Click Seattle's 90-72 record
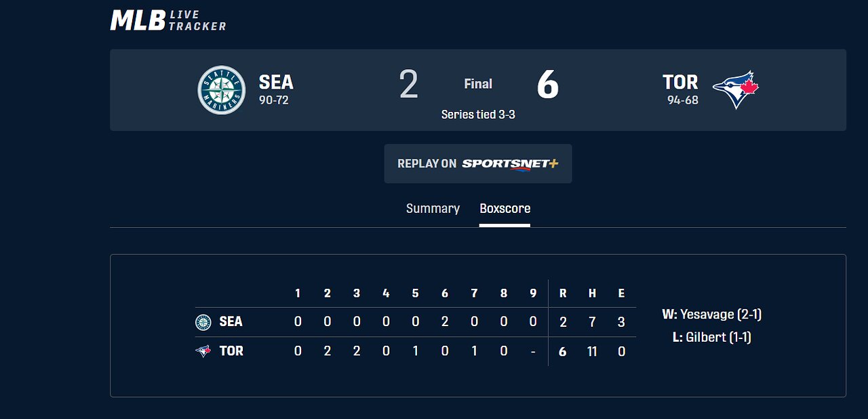Screen dimensions: 868x419 click(x=274, y=100)
